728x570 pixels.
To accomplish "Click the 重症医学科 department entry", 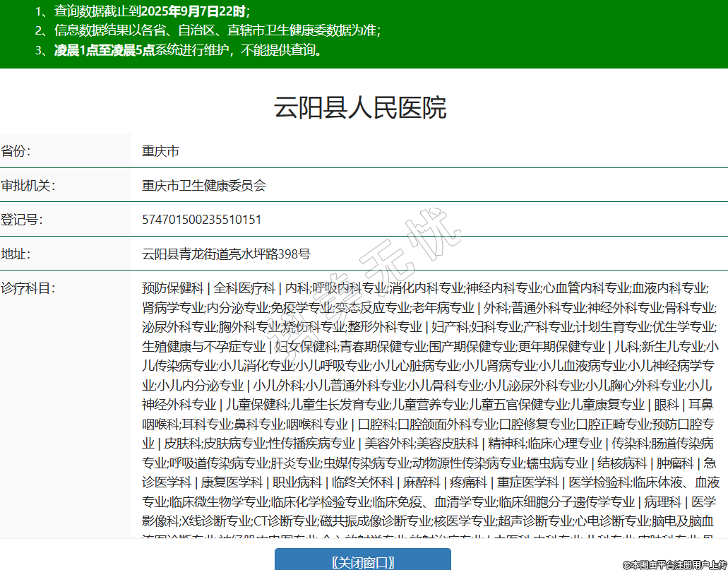I will coord(527,482).
